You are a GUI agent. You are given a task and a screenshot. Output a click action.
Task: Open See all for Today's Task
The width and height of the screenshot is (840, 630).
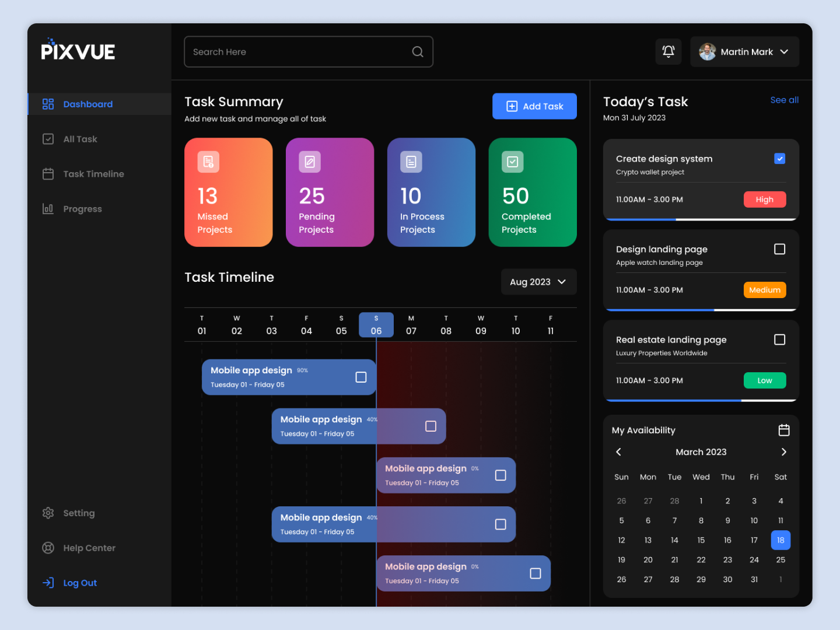784,100
